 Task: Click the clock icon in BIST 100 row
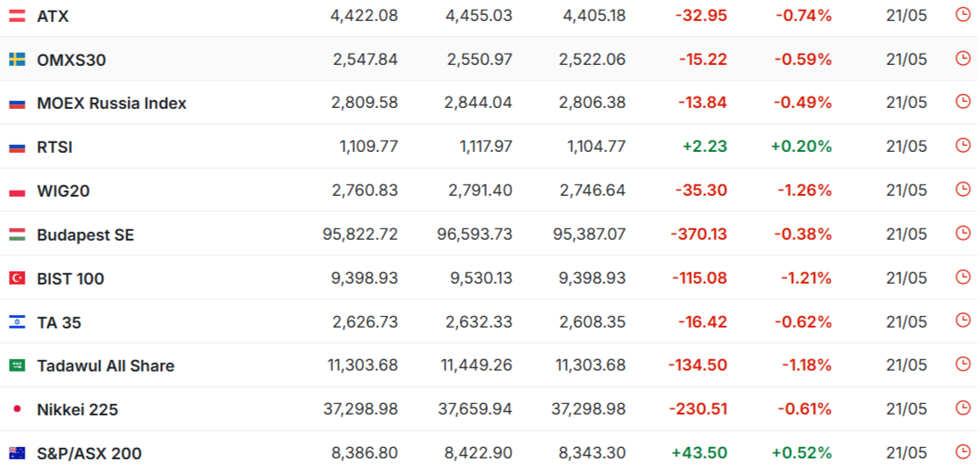coord(962,276)
